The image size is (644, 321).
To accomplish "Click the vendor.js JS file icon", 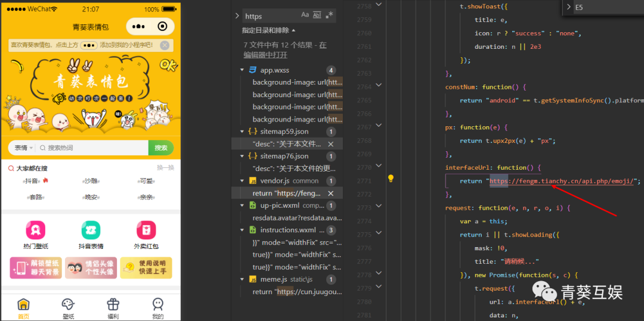I will (x=253, y=181).
